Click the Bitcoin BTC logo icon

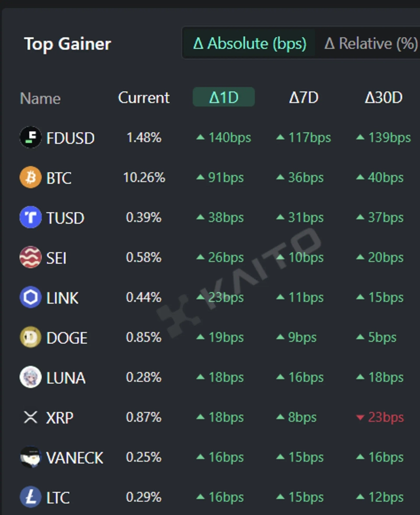pos(30,178)
